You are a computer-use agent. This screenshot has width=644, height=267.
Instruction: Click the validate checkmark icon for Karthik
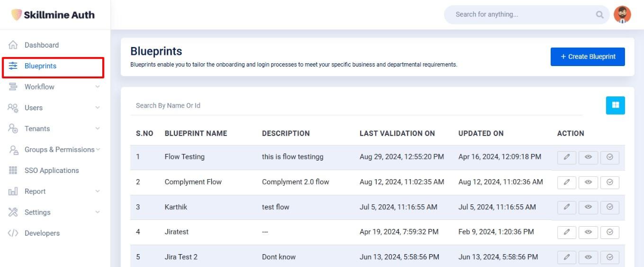pyautogui.click(x=609, y=207)
